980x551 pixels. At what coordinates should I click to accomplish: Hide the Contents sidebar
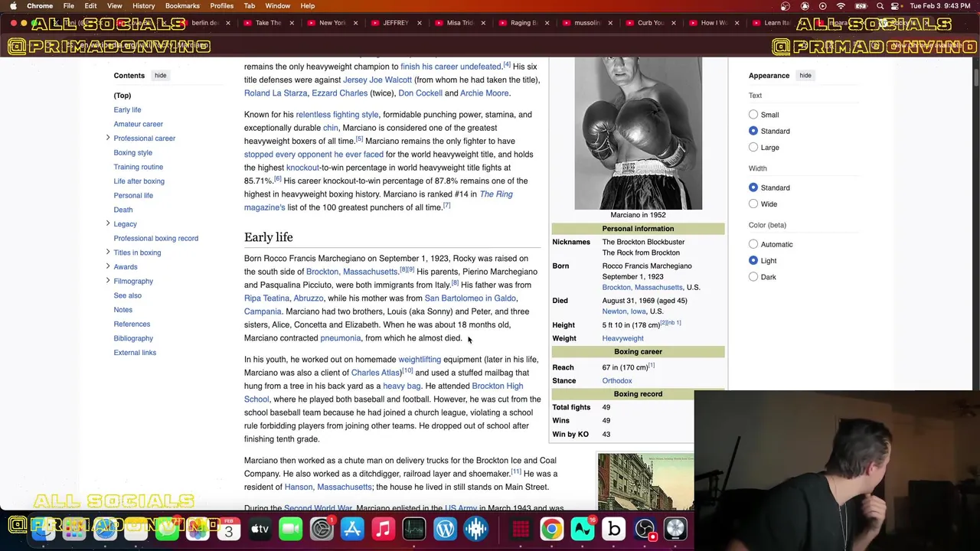coord(160,75)
